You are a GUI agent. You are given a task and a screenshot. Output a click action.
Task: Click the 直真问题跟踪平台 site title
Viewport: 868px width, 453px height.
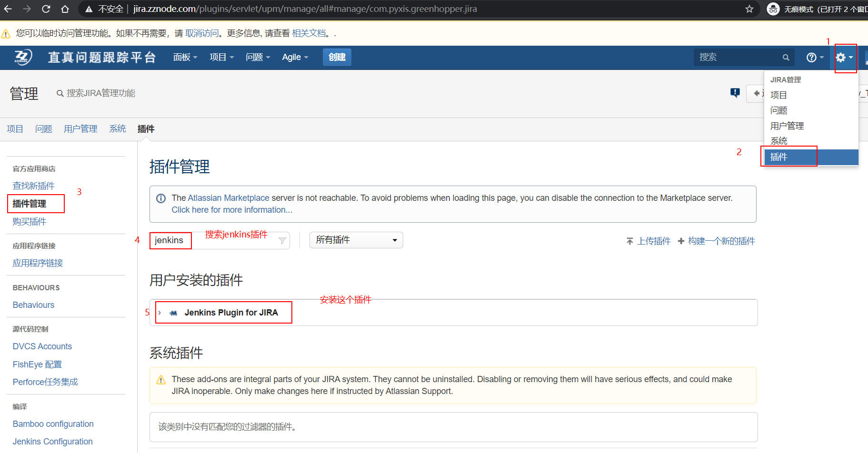(102, 57)
